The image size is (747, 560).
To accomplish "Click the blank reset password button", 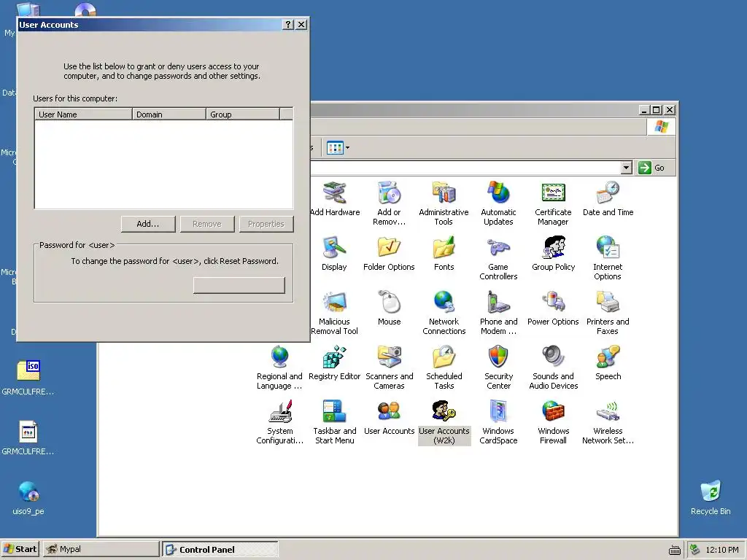I will pyautogui.click(x=239, y=285).
